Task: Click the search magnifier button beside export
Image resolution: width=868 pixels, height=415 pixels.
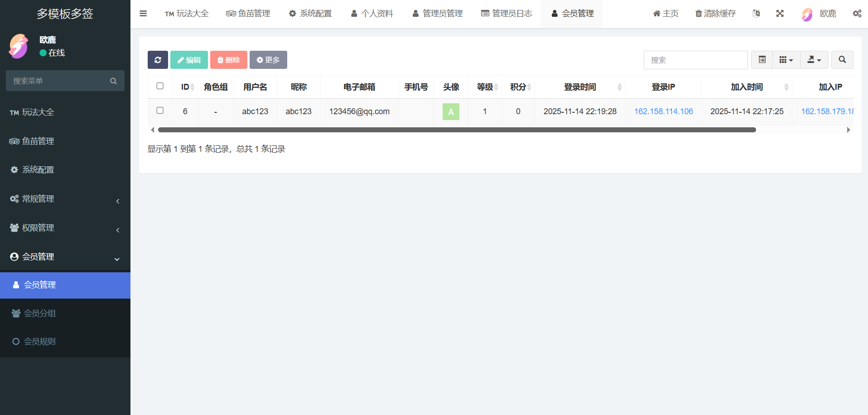Action: pos(842,60)
